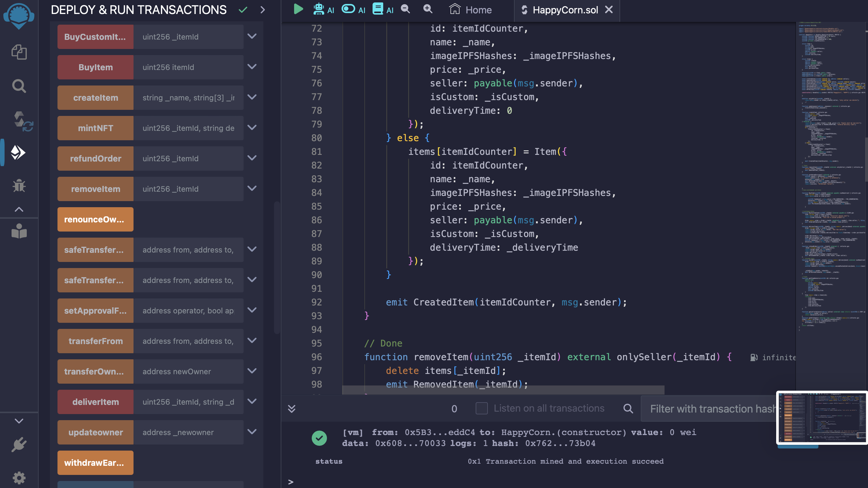Click the removeItem function button
Screen dimensions: 868x488
pos(95,189)
